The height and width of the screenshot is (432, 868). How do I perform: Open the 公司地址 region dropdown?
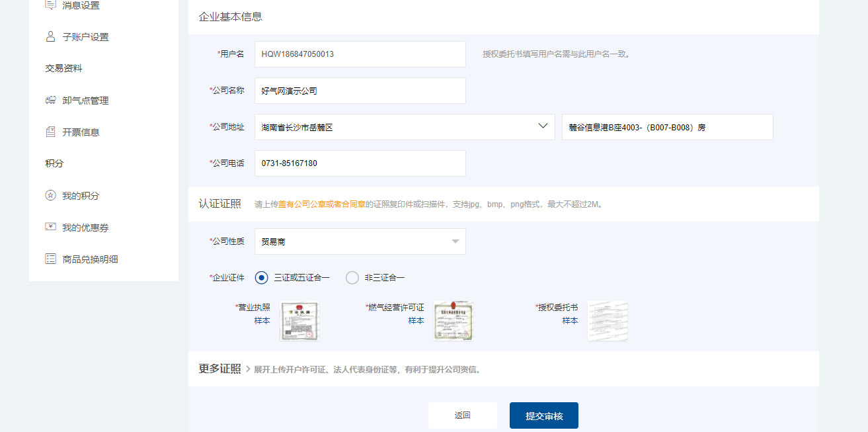405,127
